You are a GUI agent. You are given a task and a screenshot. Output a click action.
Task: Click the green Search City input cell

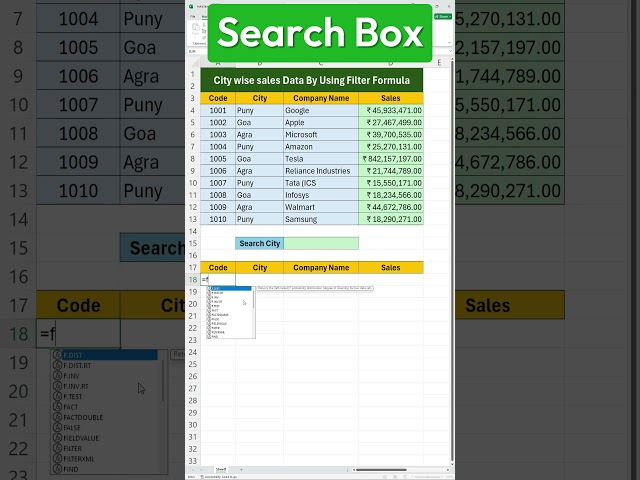click(321, 243)
